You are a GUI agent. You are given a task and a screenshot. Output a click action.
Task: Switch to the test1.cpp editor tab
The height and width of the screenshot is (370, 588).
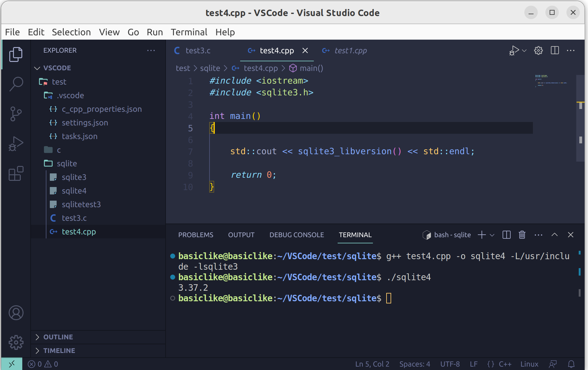pos(350,50)
